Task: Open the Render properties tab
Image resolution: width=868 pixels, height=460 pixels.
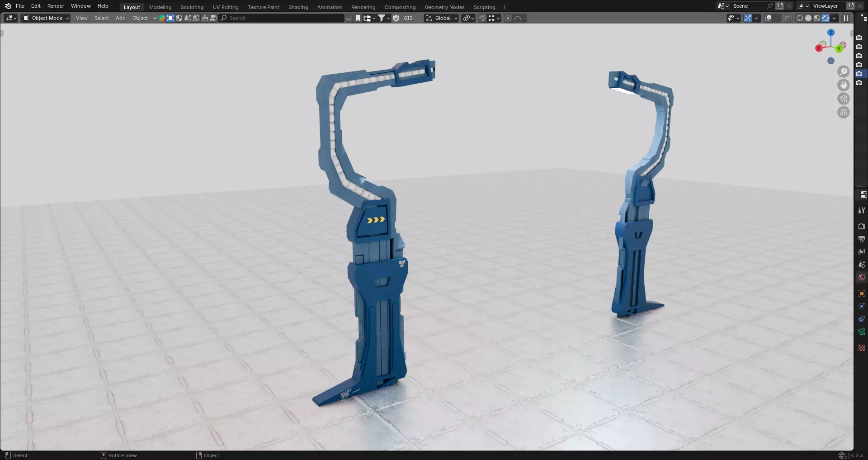Action: [x=862, y=226]
